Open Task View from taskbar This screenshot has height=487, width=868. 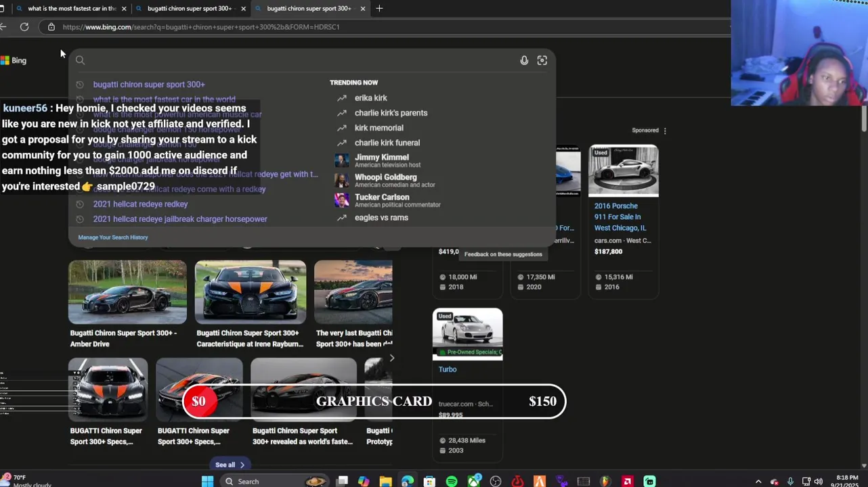343,482
